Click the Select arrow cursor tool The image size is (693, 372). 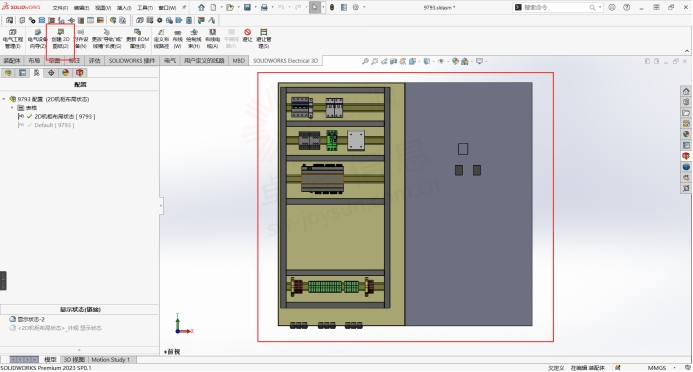click(x=314, y=7)
